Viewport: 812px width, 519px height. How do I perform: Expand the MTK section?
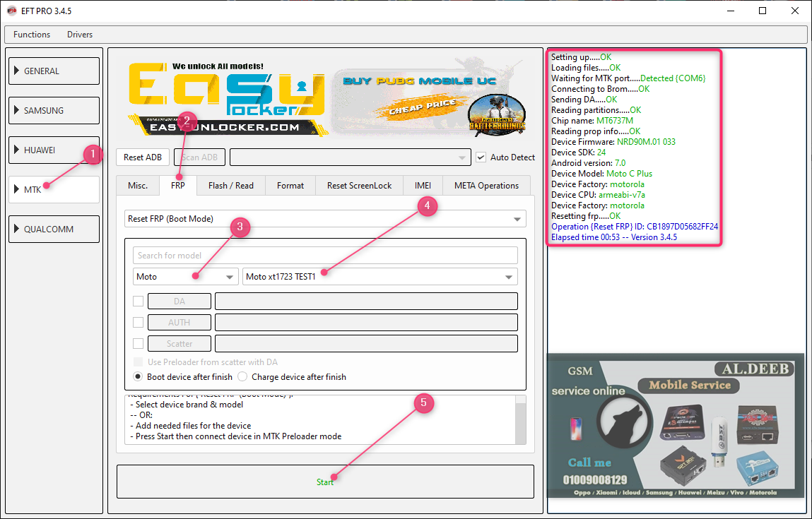[54, 189]
